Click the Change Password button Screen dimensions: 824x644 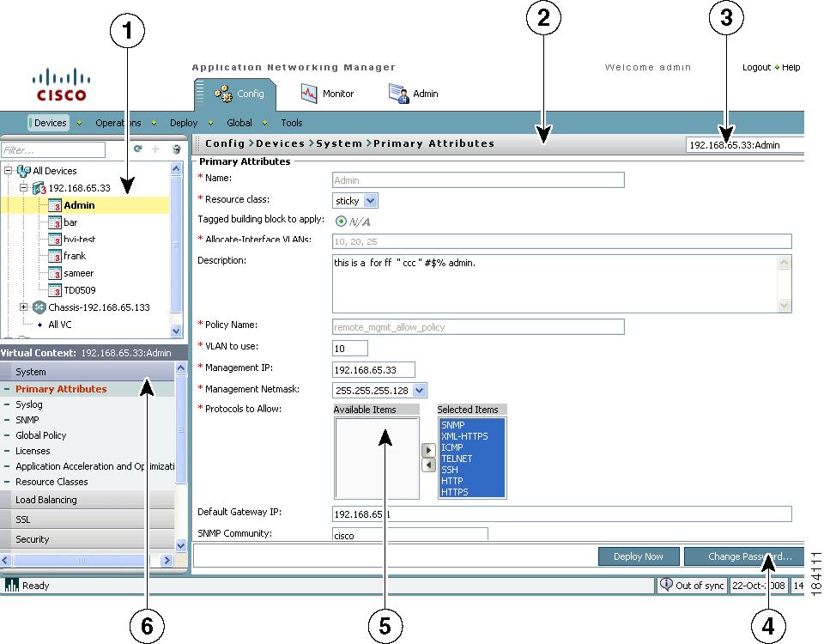coord(744,556)
